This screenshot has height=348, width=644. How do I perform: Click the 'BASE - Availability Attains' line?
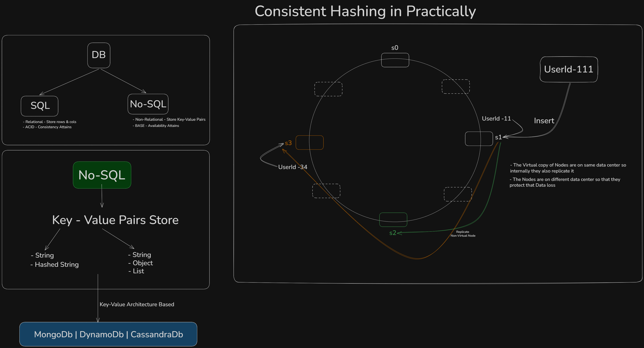(156, 126)
